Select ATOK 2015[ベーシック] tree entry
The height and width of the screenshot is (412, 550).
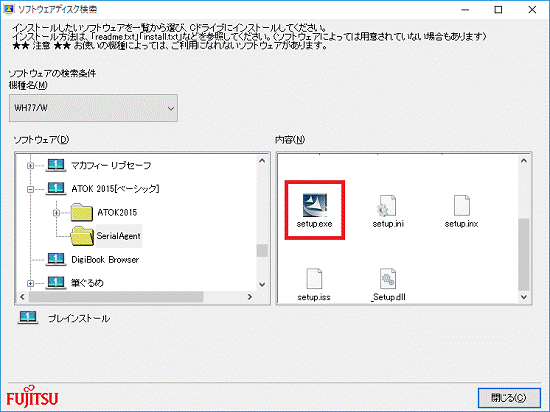click(115, 189)
